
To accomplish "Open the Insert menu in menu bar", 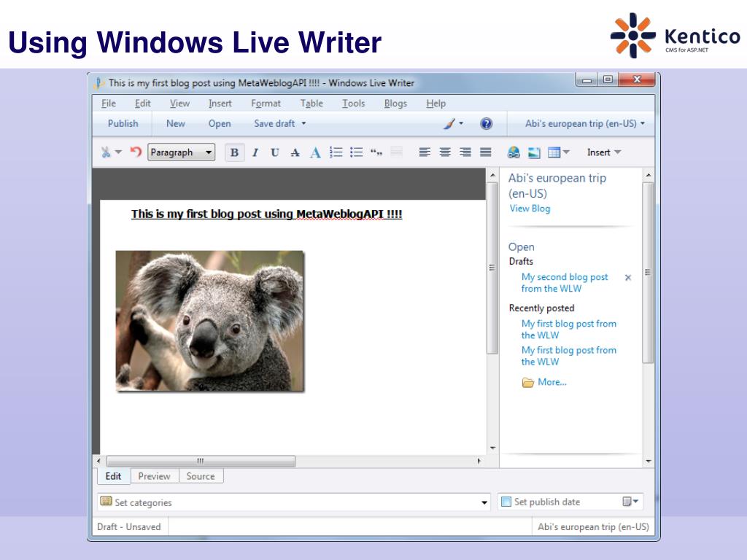I will tap(220, 104).
